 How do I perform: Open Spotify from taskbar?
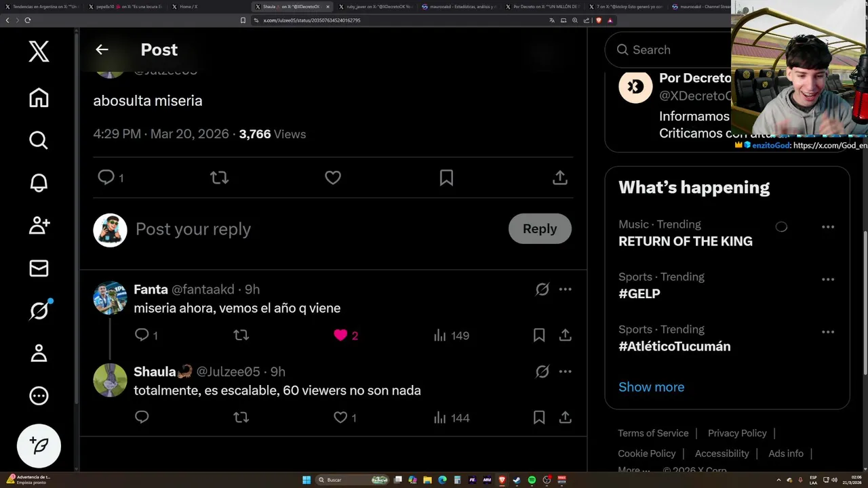(532, 480)
